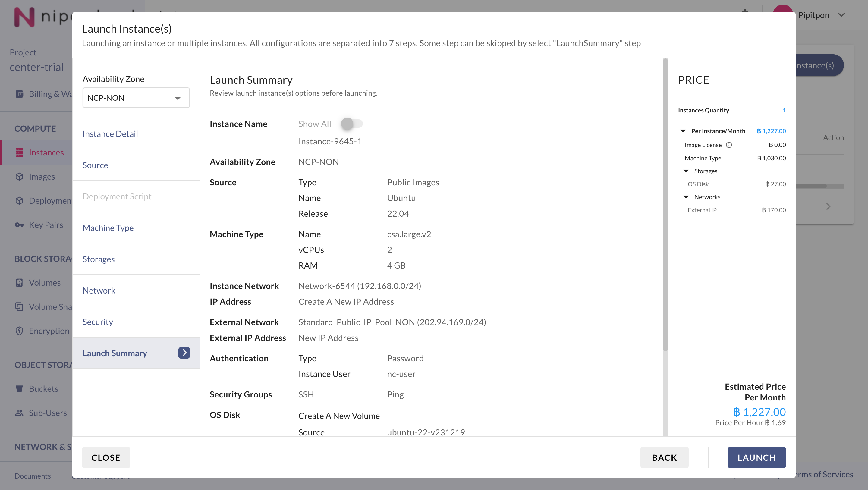Click the csa.large.v2 machine type value
The width and height of the screenshot is (868, 490).
[x=409, y=234]
